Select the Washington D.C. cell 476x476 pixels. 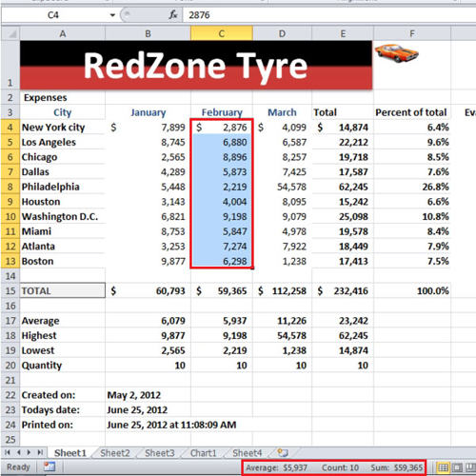click(x=63, y=216)
